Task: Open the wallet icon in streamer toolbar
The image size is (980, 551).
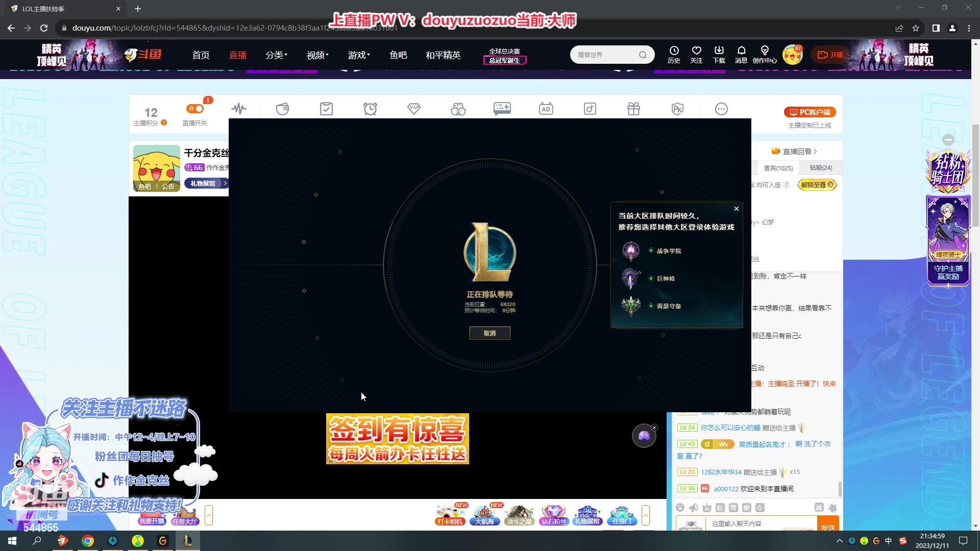Action: 283,109
